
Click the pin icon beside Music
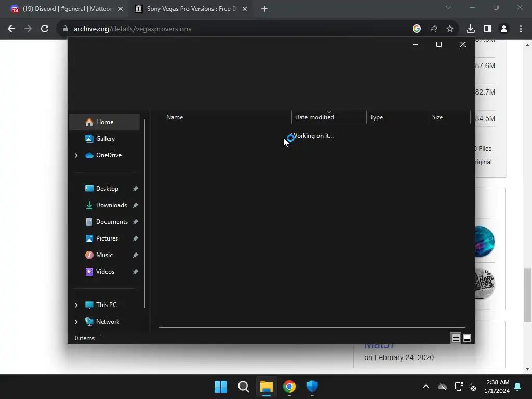[136, 255]
